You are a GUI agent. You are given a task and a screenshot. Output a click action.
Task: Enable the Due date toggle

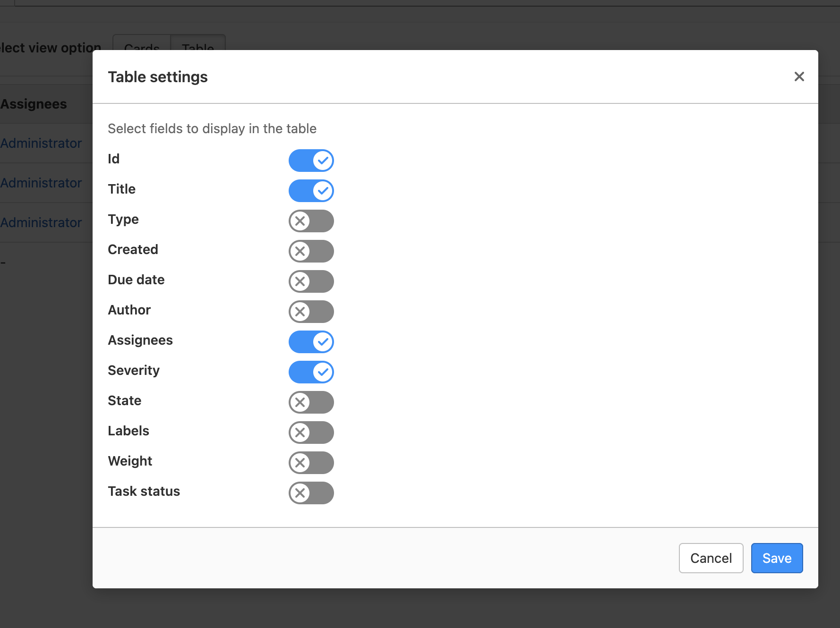[311, 281]
